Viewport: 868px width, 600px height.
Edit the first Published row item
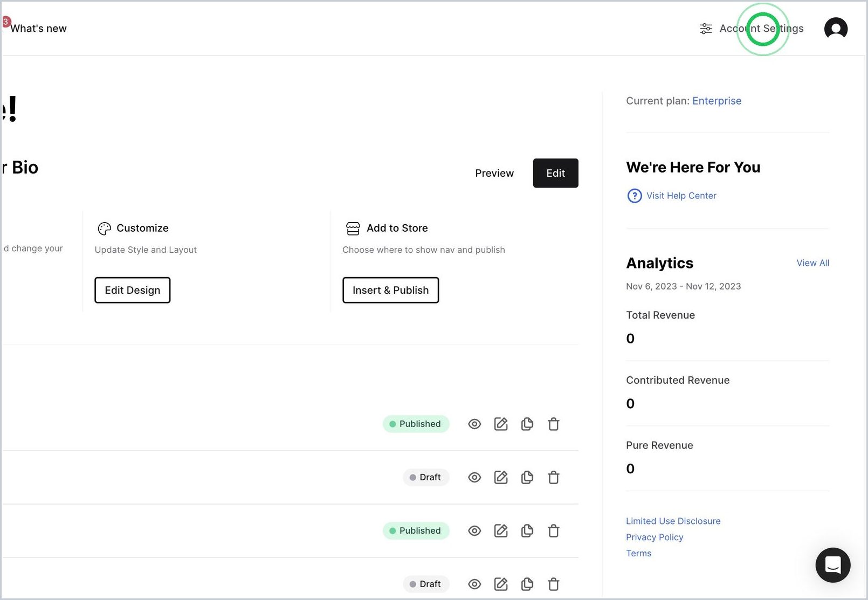tap(501, 424)
